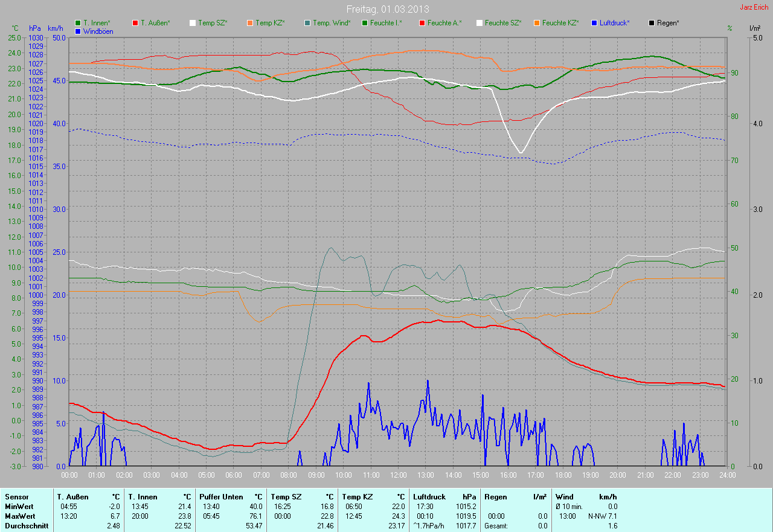Click the orange Temp KZ legend marker
The height and width of the screenshot is (532, 773).
[250, 23]
